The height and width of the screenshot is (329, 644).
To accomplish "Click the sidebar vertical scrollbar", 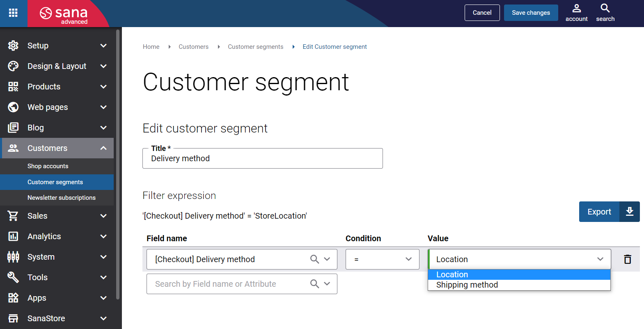I will click(118, 164).
